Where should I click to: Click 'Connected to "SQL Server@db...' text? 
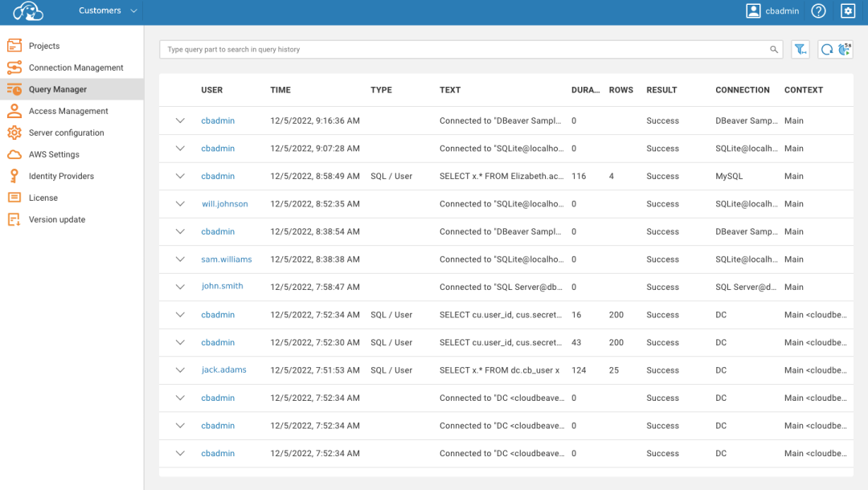point(501,287)
